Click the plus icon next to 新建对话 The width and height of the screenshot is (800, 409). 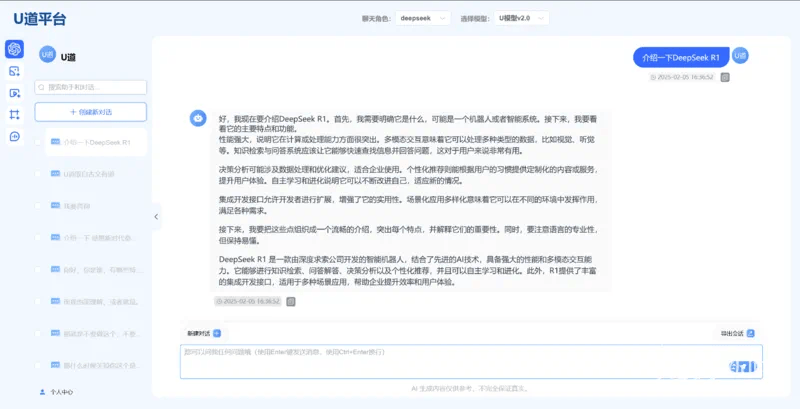click(217, 334)
